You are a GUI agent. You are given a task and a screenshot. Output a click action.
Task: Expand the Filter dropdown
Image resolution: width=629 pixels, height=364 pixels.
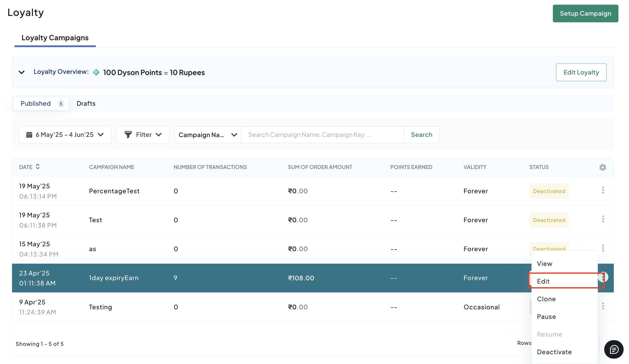(x=143, y=135)
